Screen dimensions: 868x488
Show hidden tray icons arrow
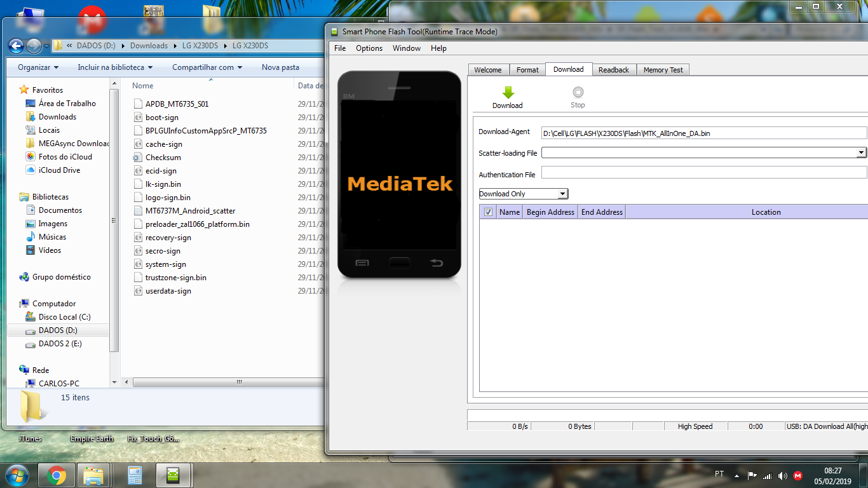[736, 475]
